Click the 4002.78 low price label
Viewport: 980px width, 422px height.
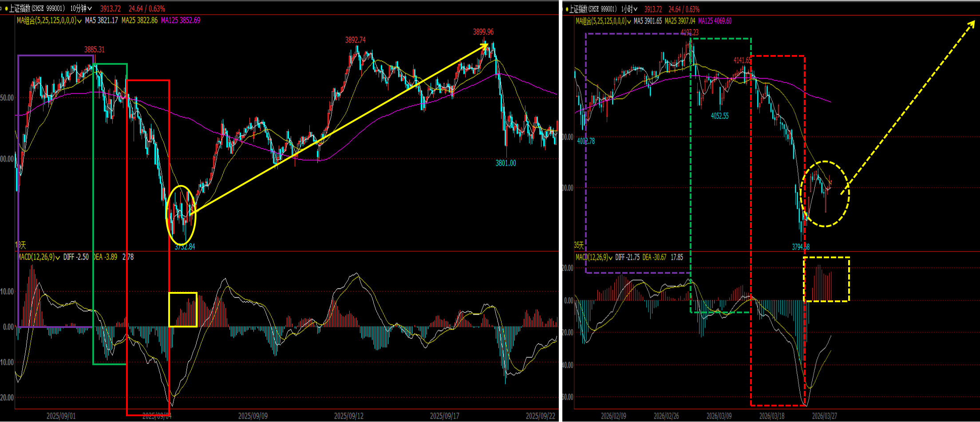point(586,141)
